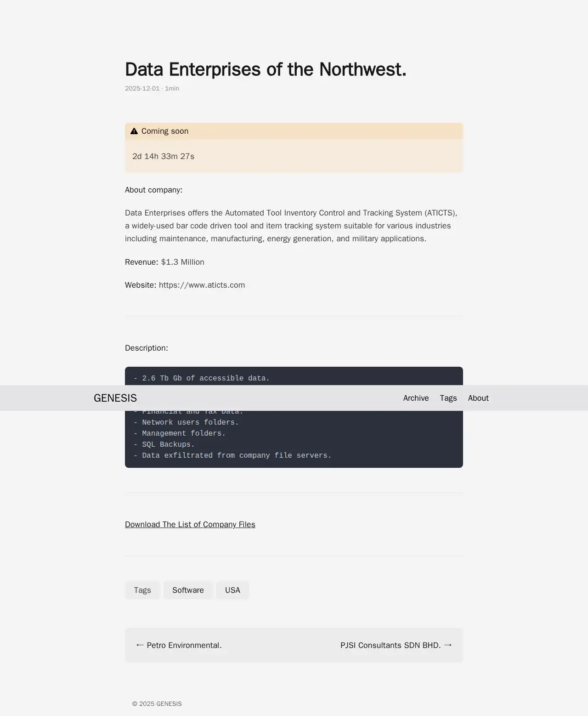This screenshot has width=588, height=716.
Task: Select the USA tag
Action: point(232,590)
